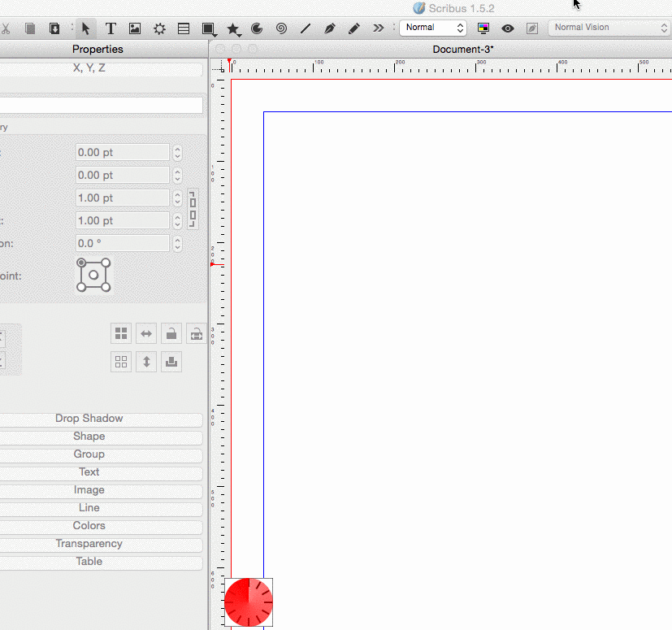
Task: Select the Text Frame tool
Action: [x=111, y=28]
